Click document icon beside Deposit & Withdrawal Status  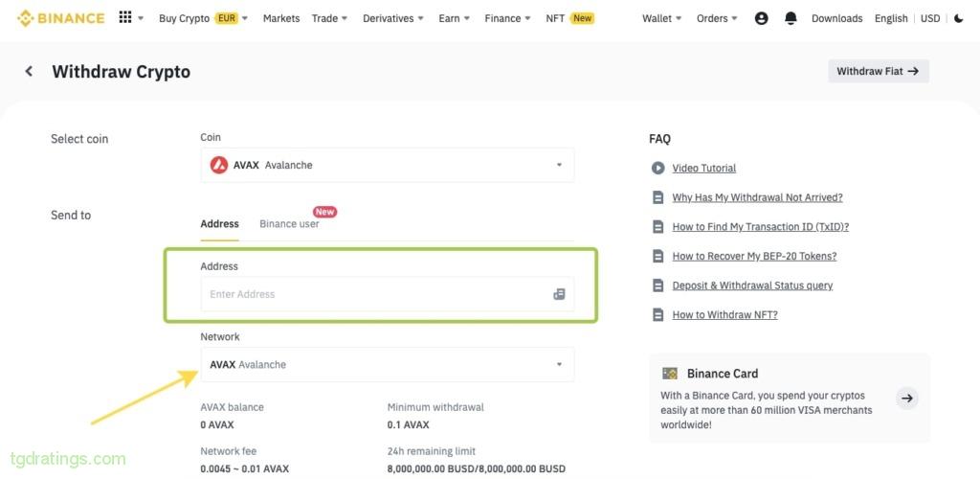(x=657, y=285)
